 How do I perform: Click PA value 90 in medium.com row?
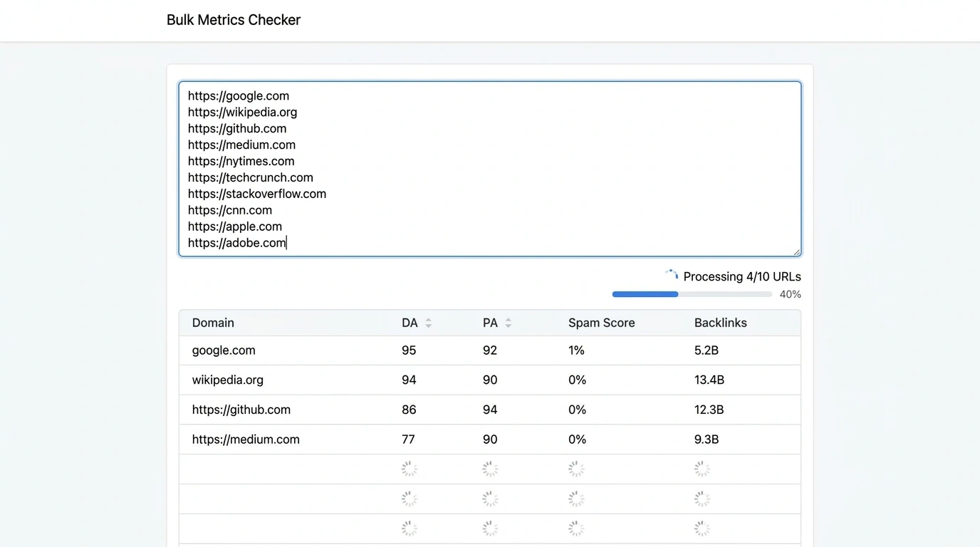490,439
